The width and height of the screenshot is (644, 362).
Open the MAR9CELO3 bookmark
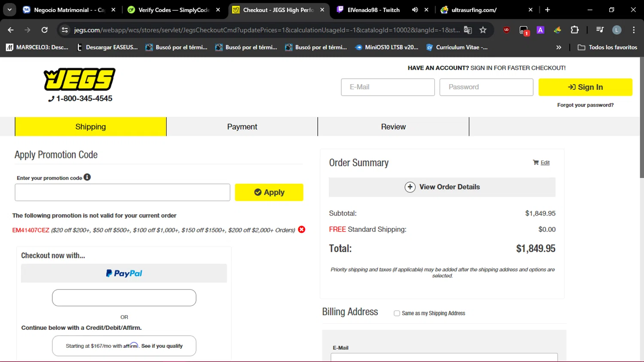pos(37,47)
